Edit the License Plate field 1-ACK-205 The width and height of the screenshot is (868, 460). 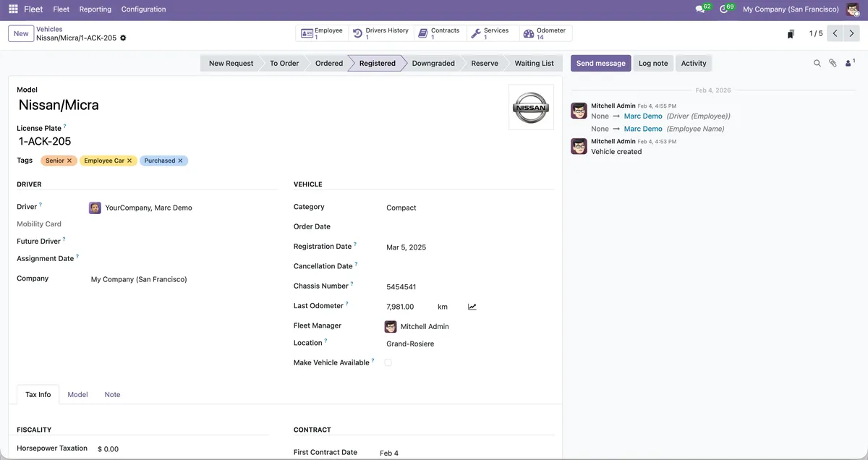[259, 142]
